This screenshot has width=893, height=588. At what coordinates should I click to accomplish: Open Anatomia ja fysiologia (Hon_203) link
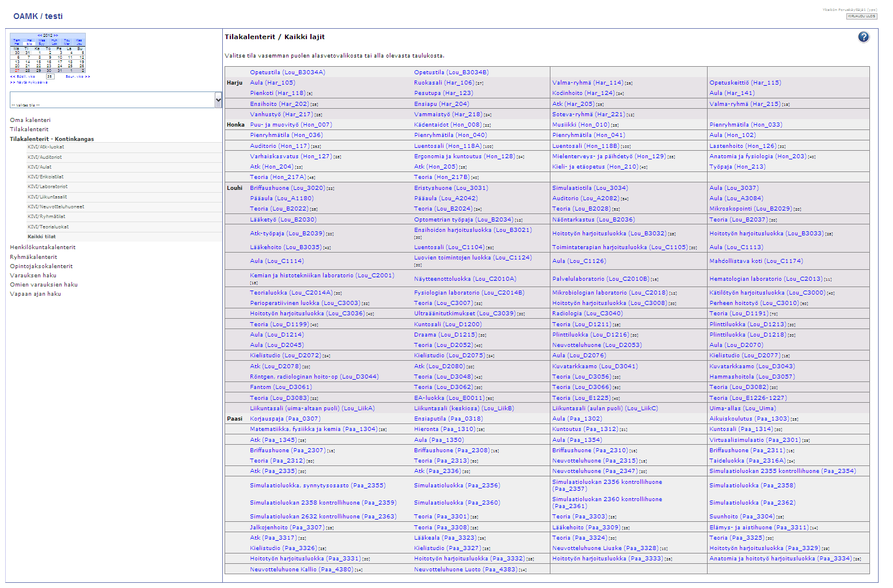coord(758,156)
